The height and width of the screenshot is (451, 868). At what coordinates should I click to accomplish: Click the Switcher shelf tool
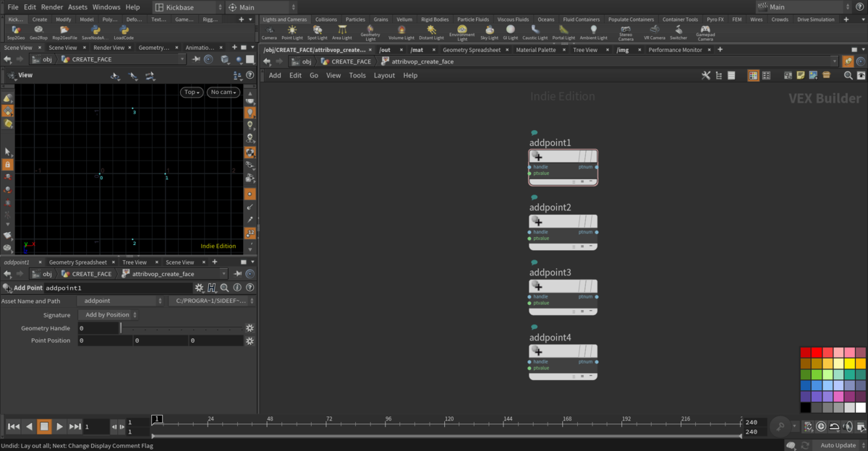[678, 33]
